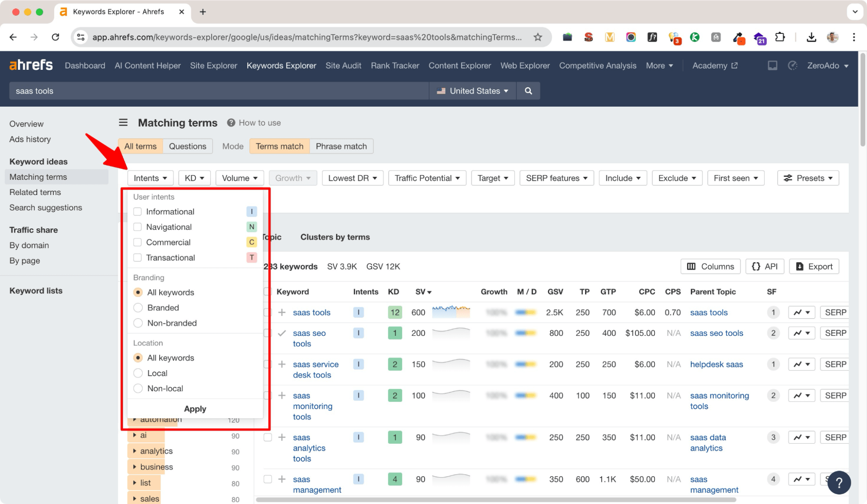This screenshot has height=504, width=867.
Task: Go back in browser history
Action: click(x=13, y=37)
